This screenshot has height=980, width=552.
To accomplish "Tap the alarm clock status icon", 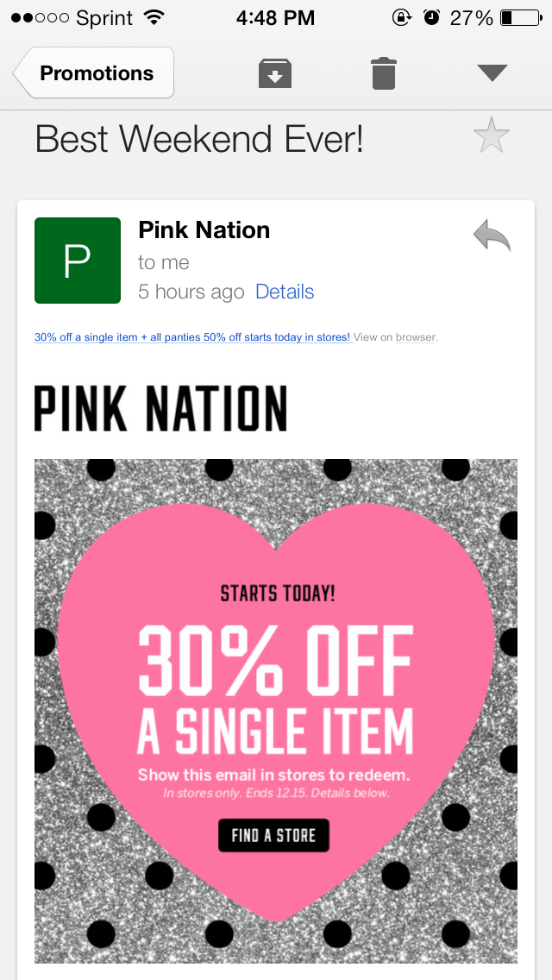I will click(x=432, y=18).
